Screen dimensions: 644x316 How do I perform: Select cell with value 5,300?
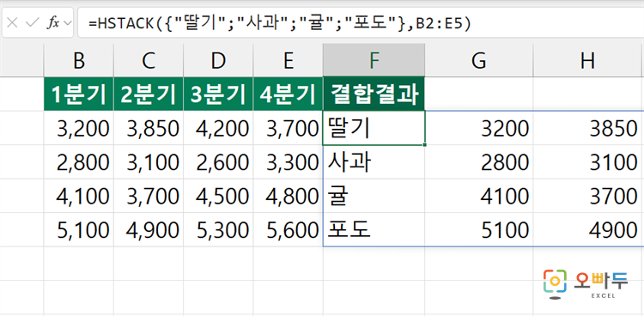tap(218, 230)
